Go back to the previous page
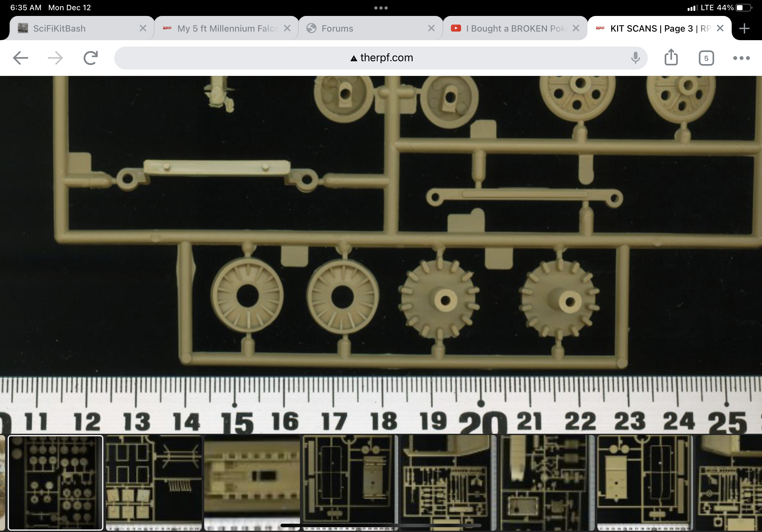Image resolution: width=762 pixels, height=532 pixels. pyautogui.click(x=20, y=58)
